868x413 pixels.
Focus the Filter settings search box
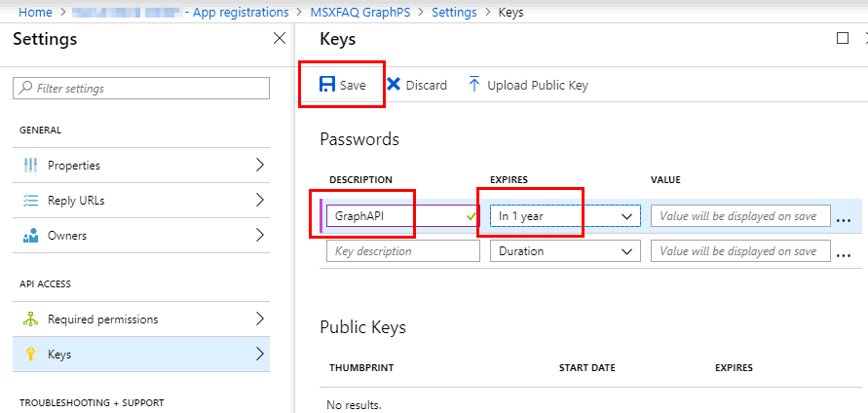pyautogui.click(x=141, y=88)
